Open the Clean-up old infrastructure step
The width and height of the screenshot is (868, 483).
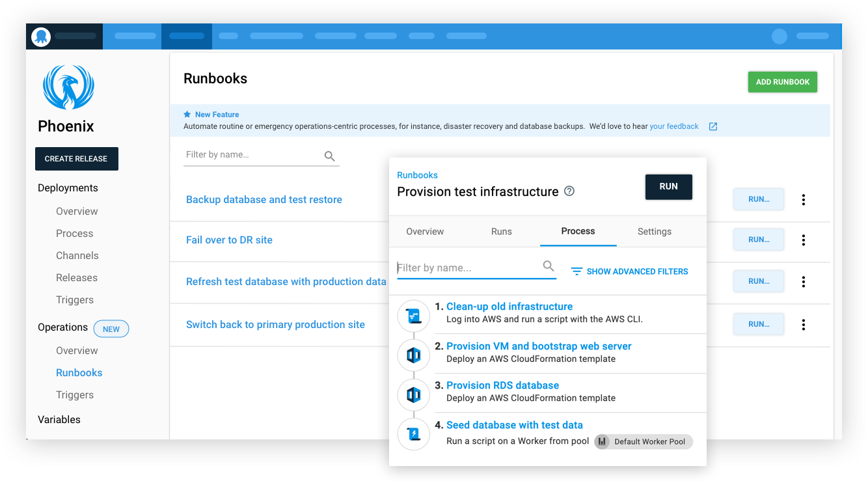coord(509,307)
